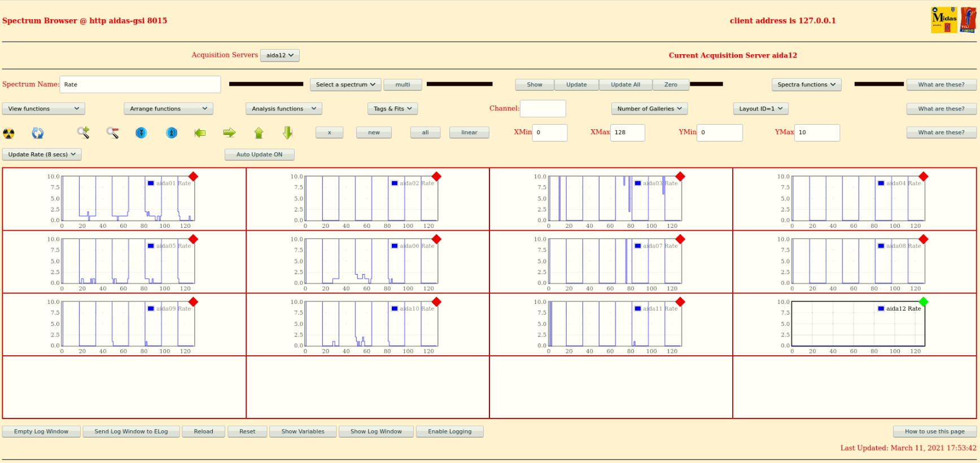Expand the Update Rate (8 secs) dropdown
This screenshot has height=463, width=980.
point(42,155)
